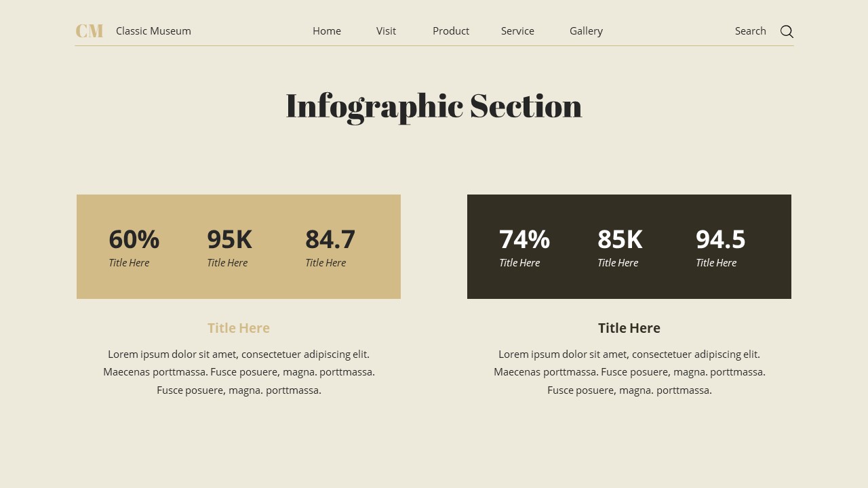Viewport: 868px width, 488px height.
Task: Open the Home navigation menu
Action: coord(327,30)
